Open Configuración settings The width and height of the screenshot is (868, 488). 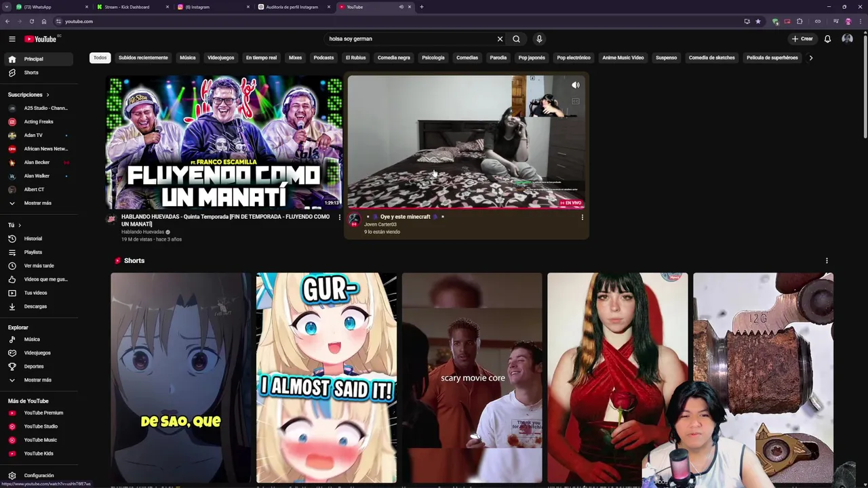[x=37, y=475]
